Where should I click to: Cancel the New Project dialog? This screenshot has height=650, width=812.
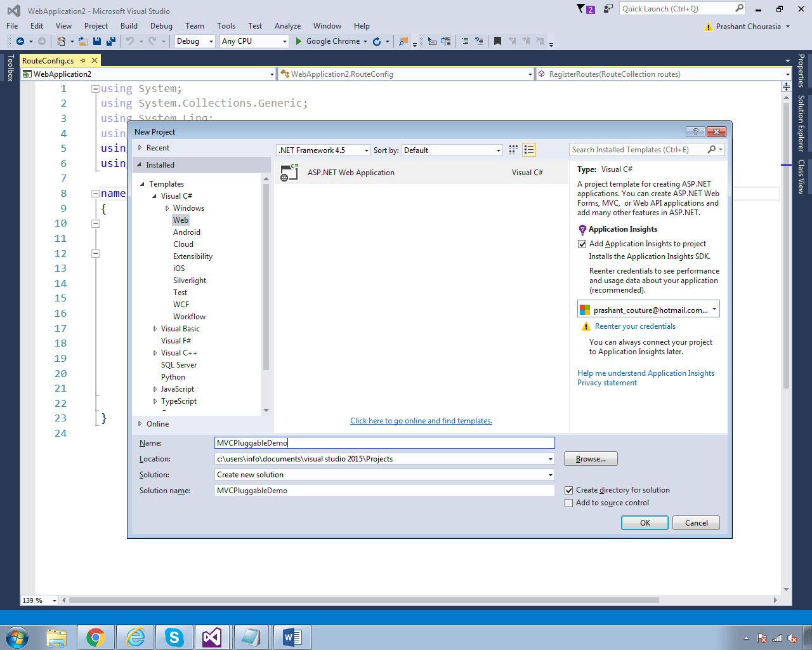(x=697, y=522)
